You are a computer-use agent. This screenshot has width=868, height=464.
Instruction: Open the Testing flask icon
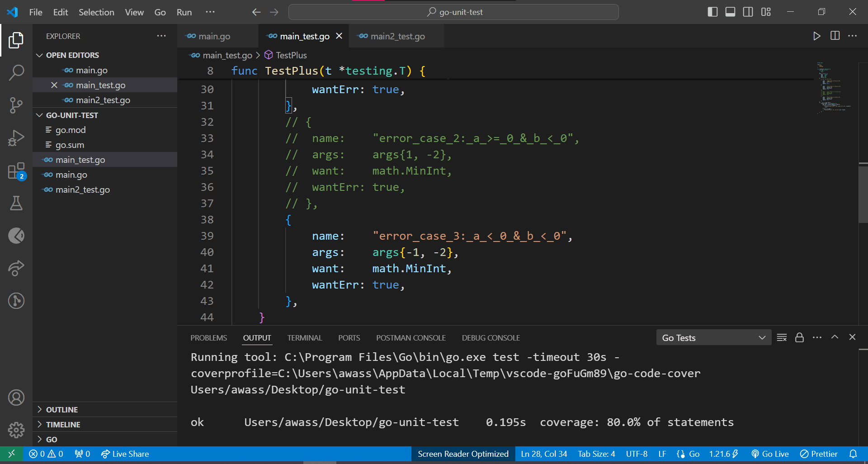(16, 203)
